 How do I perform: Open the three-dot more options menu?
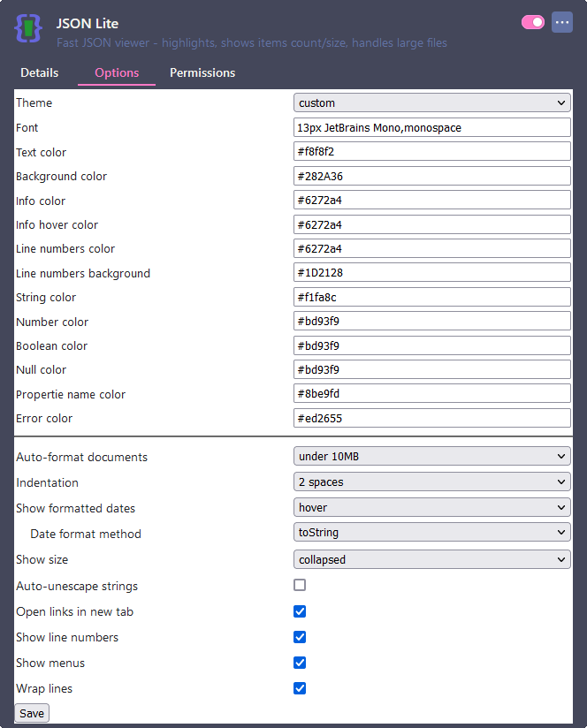[562, 22]
